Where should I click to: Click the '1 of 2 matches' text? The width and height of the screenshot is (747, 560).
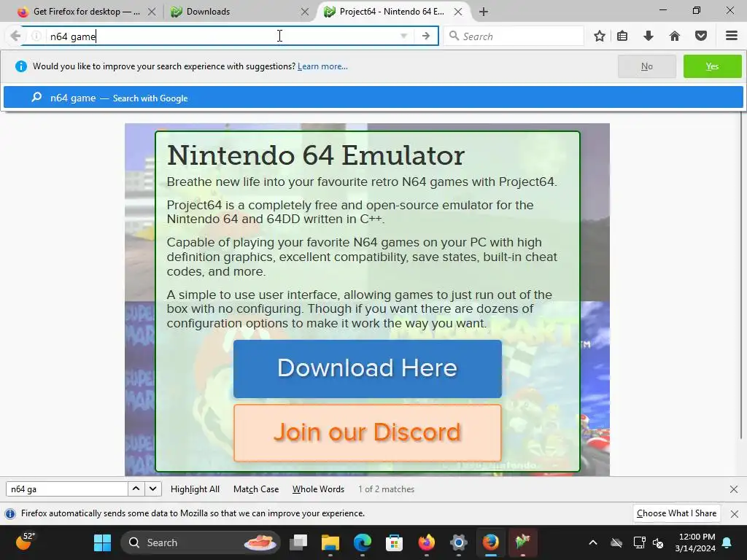(x=387, y=489)
